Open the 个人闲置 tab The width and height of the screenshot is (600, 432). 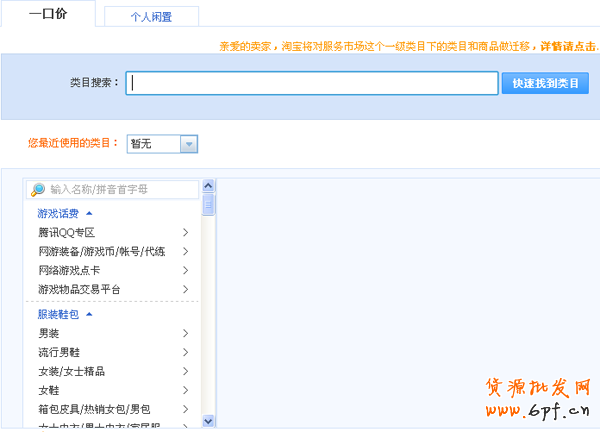click(150, 17)
